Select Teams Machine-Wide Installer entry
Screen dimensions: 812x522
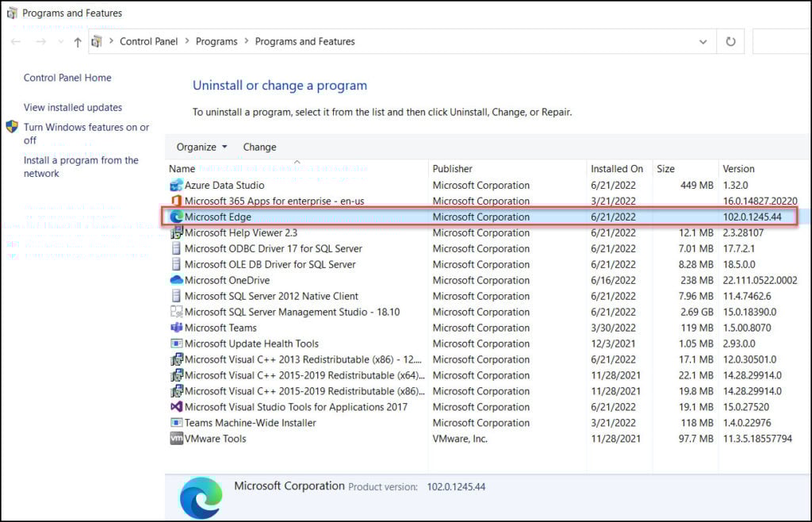pos(250,423)
